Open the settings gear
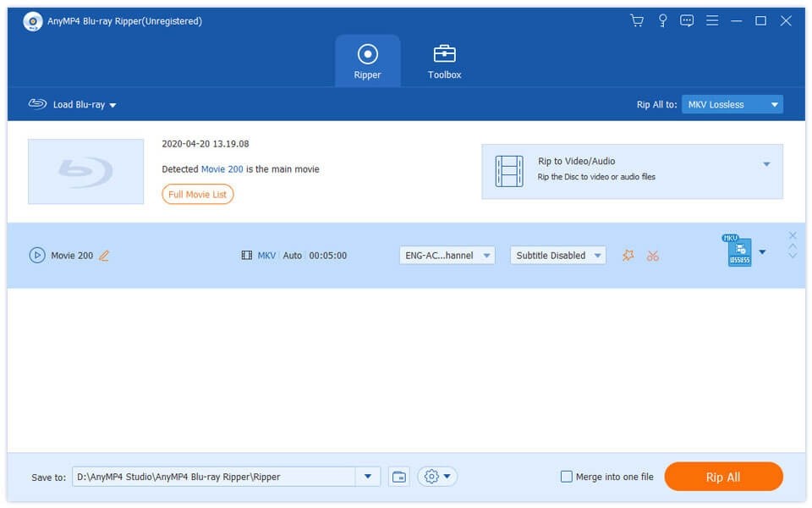Screen dimensions: 812x508 point(431,476)
